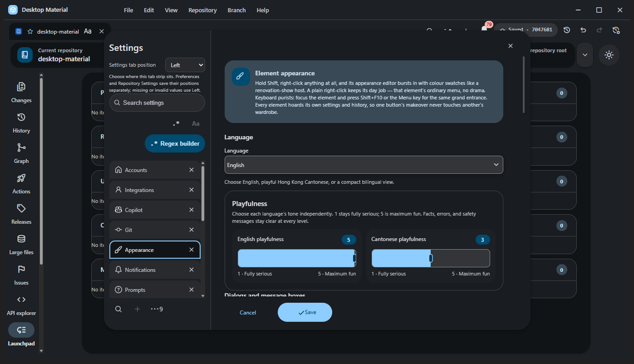Viewport: 634px width, 364px height.
Task: Open the View menu
Action: click(x=171, y=10)
